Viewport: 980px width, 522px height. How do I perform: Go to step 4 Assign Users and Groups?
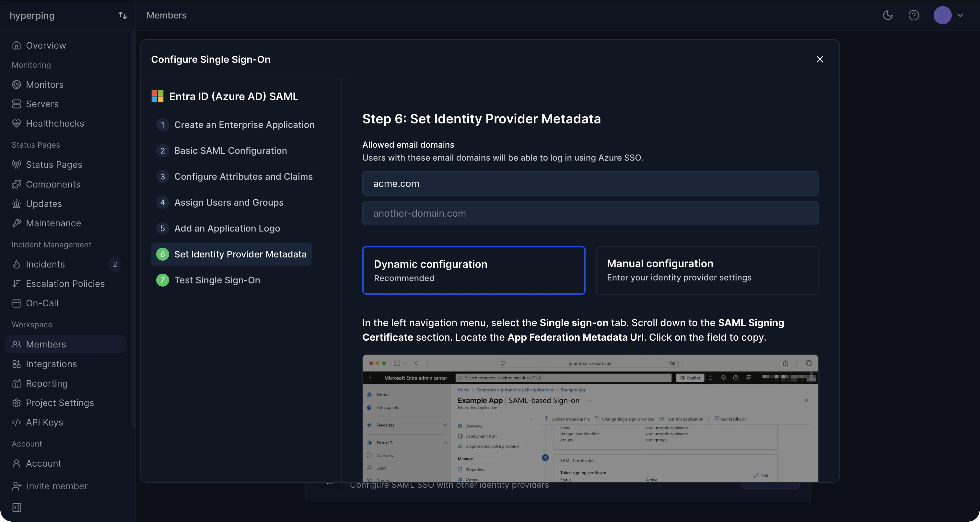click(220, 202)
